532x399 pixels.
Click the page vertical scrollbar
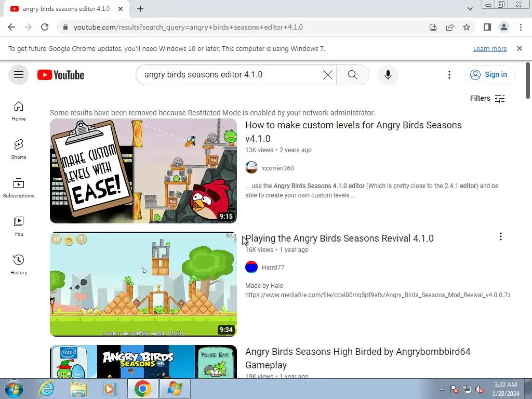(x=528, y=81)
